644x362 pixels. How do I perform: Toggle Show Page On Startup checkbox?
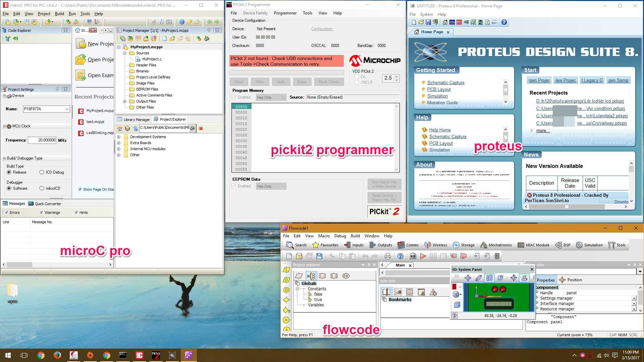(x=80, y=189)
